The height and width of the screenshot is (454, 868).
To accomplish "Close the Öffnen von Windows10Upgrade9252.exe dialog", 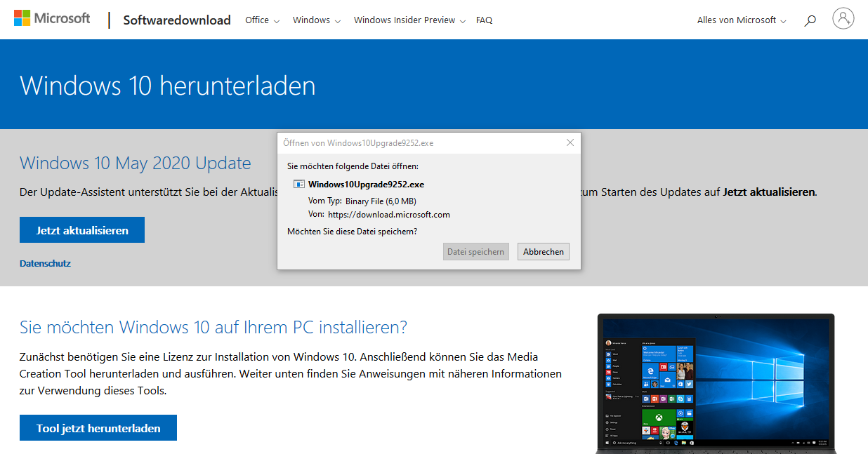I will tap(570, 142).
